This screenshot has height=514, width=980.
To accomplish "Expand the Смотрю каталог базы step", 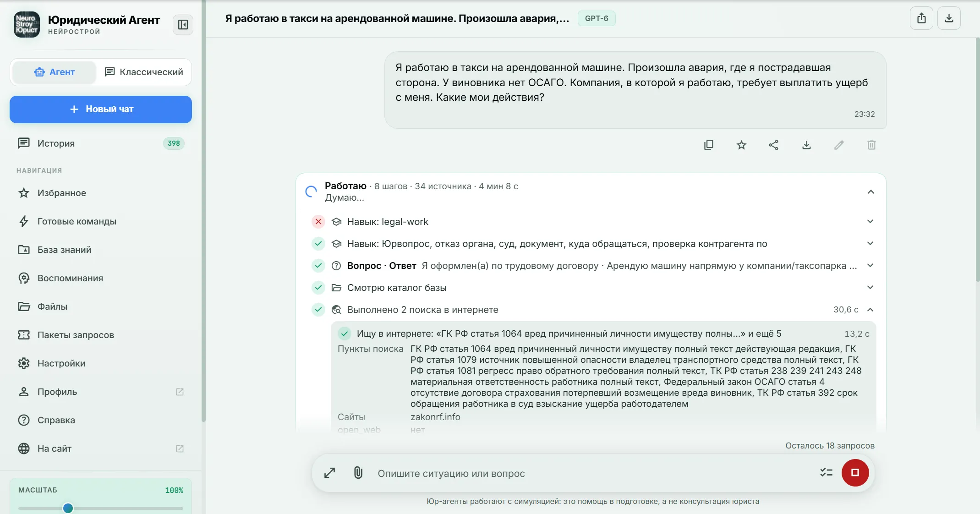I will (x=871, y=288).
